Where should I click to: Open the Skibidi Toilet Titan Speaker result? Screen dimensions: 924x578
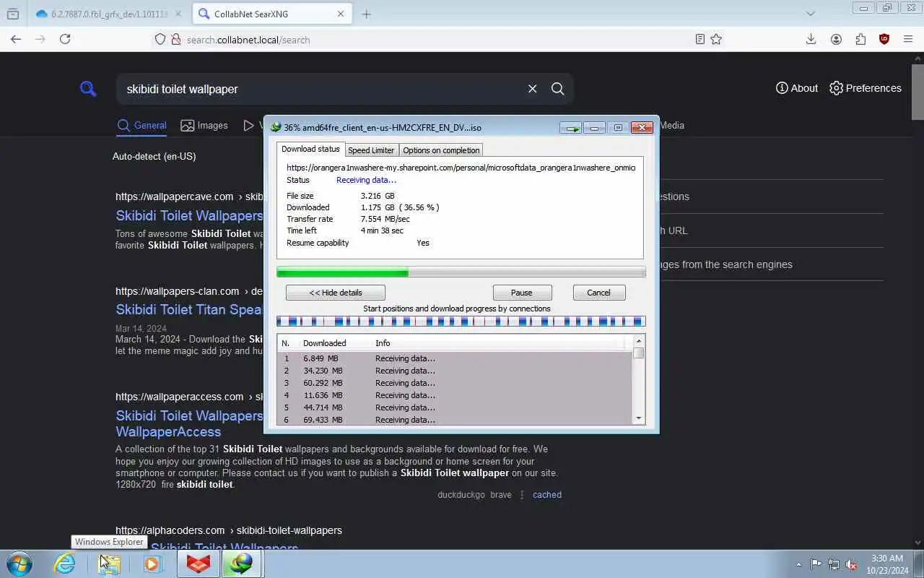[189, 309]
